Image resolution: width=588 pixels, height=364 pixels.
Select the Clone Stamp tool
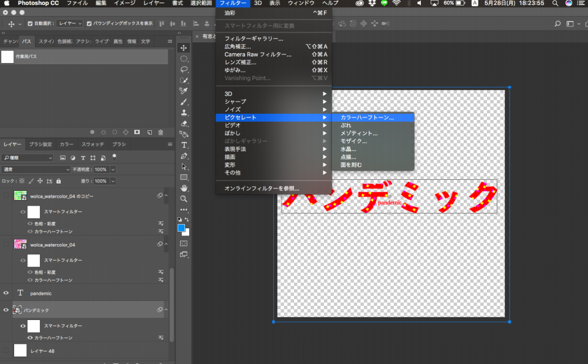184,113
